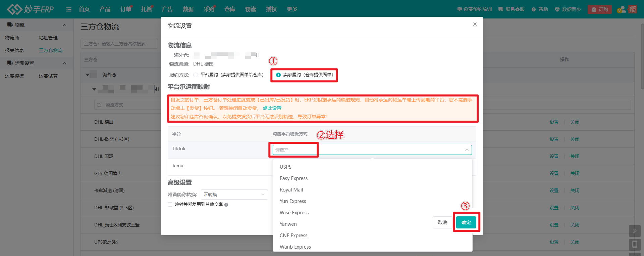Open 更多 in top navigation
The height and width of the screenshot is (256, 644).
[292, 9]
